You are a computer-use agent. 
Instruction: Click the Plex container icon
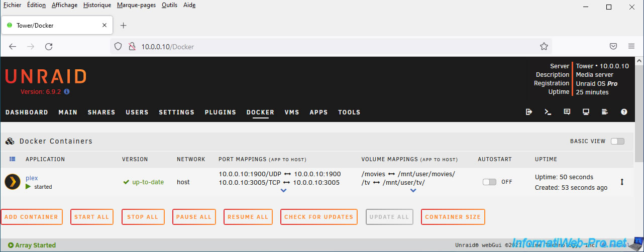(x=12, y=182)
